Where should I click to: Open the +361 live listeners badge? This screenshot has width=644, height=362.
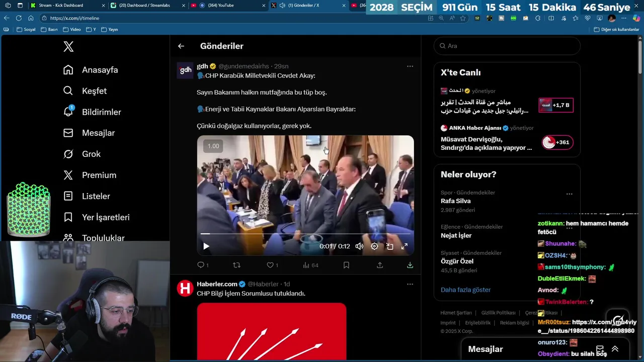557,142
